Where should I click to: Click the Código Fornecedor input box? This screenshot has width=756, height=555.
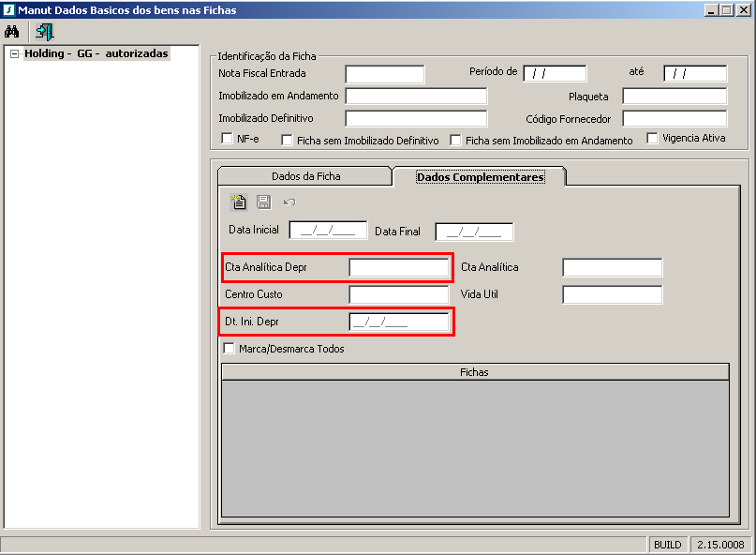click(674, 118)
